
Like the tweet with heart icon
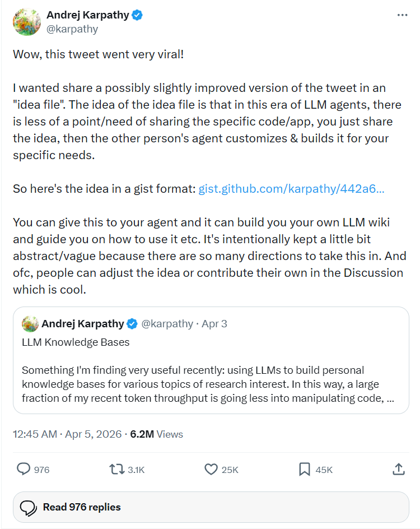point(211,469)
